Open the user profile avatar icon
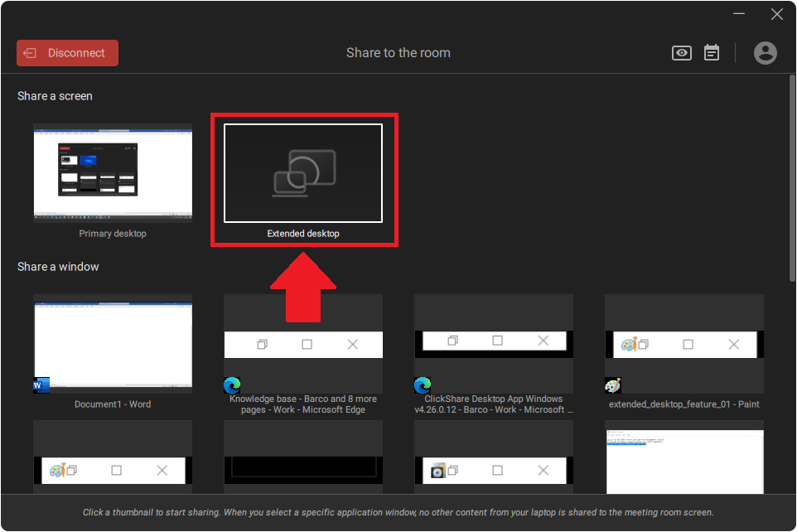Viewport: 797px width, 532px height. click(x=766, y=53)
